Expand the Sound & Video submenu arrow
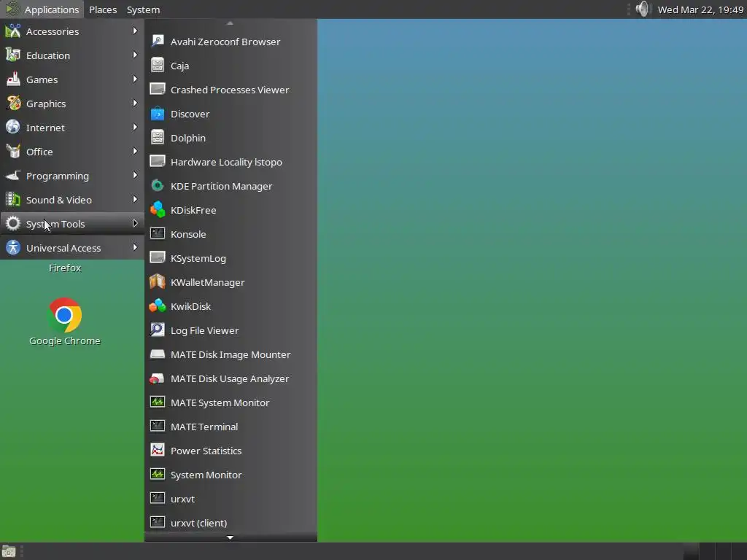Screen dimensions: 747x560 135,199
